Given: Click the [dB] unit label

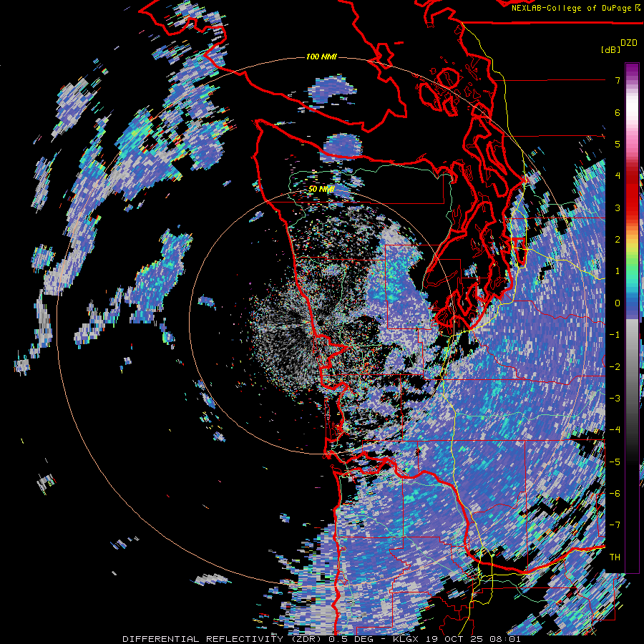Looking at the screenshot, I should [x=610, y=49].
